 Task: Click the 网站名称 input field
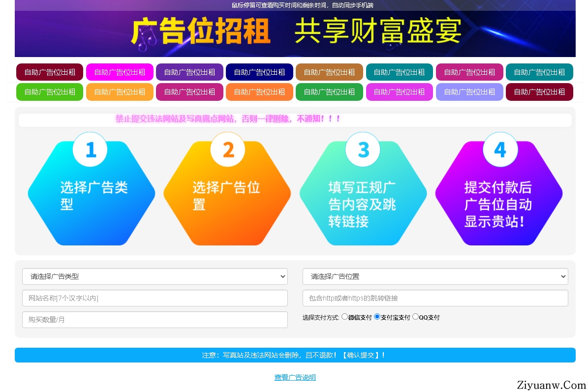tap(155, 298)
